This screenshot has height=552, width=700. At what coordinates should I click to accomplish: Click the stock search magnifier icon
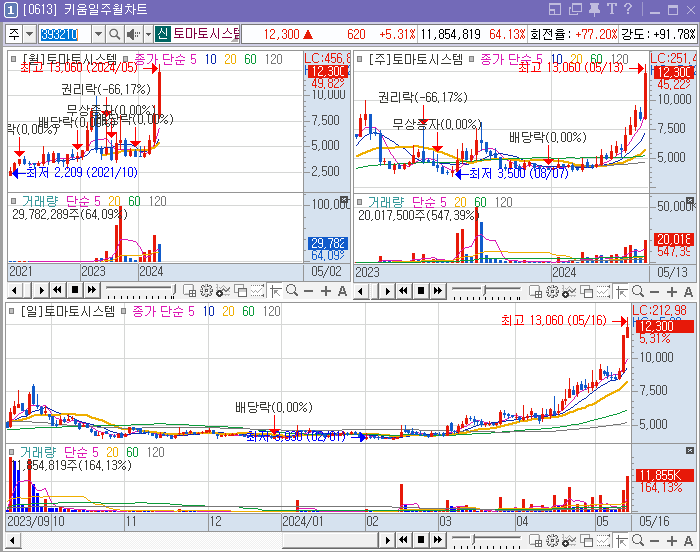point(114,34)
